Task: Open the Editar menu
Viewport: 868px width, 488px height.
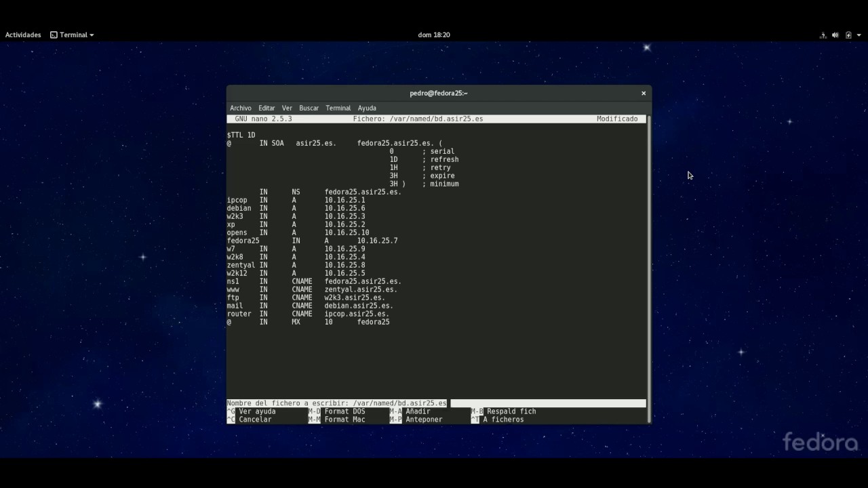Action: coord(267,108)
